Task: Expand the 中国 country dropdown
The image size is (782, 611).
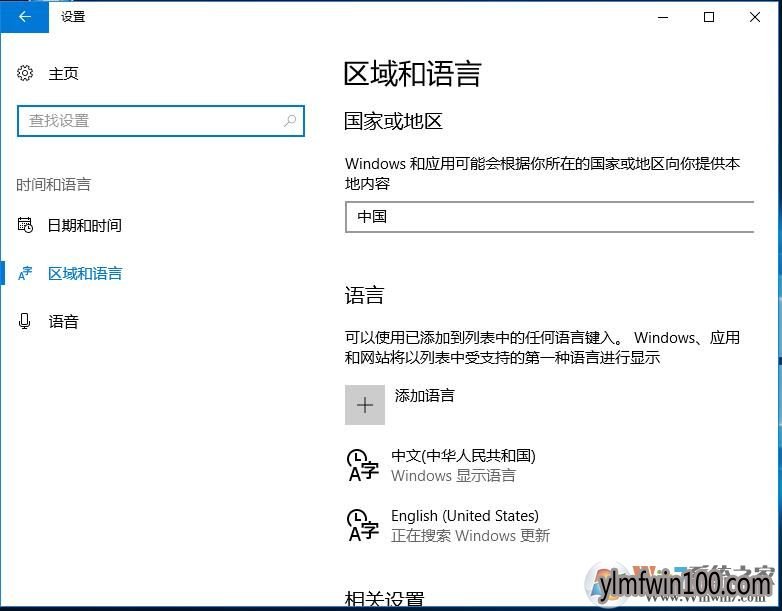Action: tap(549, 217)
